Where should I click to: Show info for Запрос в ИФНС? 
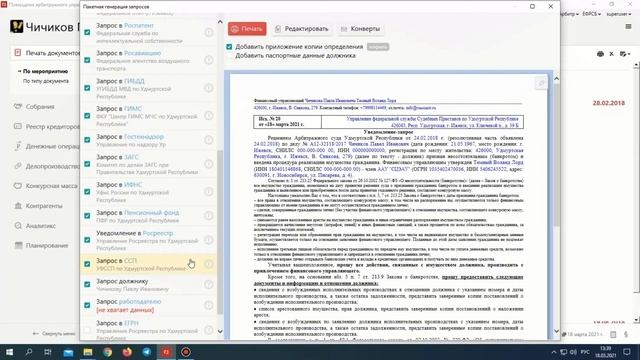209,192
